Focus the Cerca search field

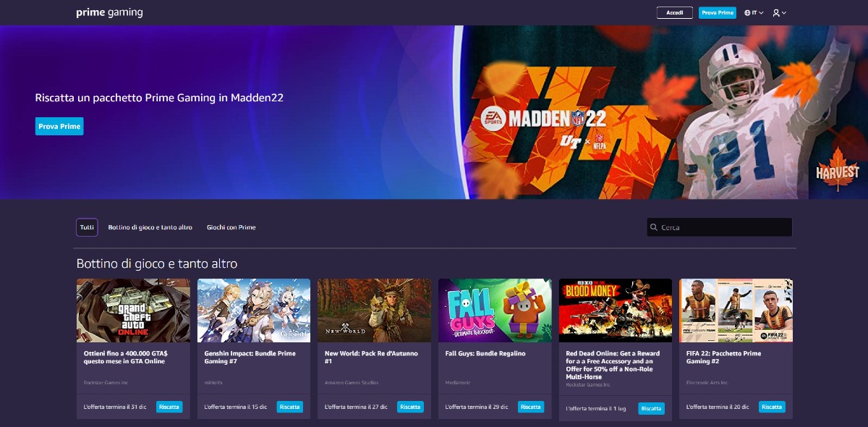[x=720, y=227]
